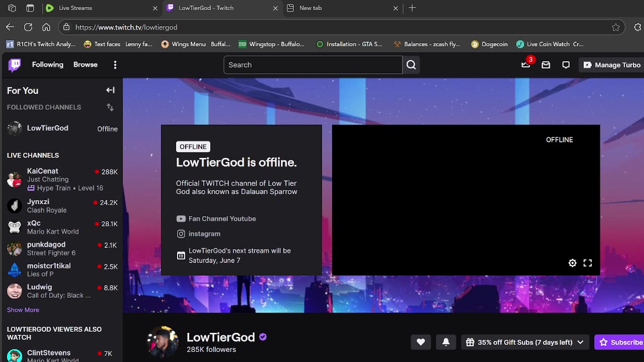The image size is (644, 362).
Task: Switch to Live Streams browser tab
Action: (x=102, y=8)
